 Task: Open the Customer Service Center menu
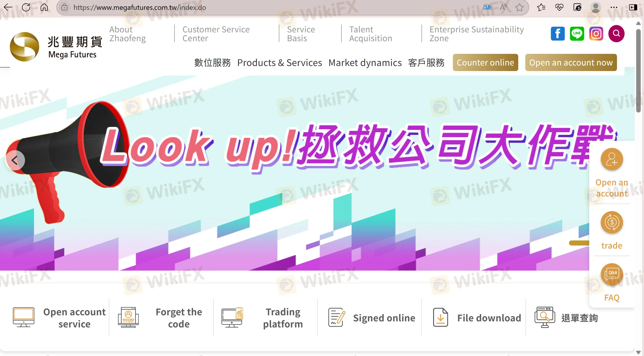(216, 34)
